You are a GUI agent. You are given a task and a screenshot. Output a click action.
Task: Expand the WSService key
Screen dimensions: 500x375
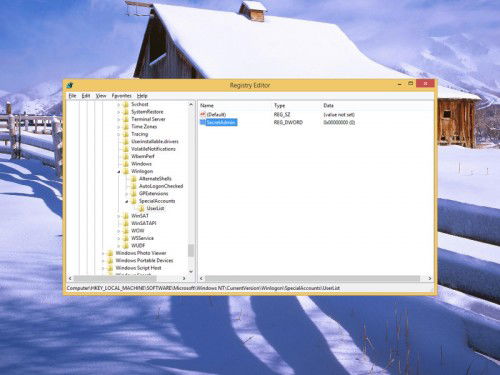click(119, 238)
